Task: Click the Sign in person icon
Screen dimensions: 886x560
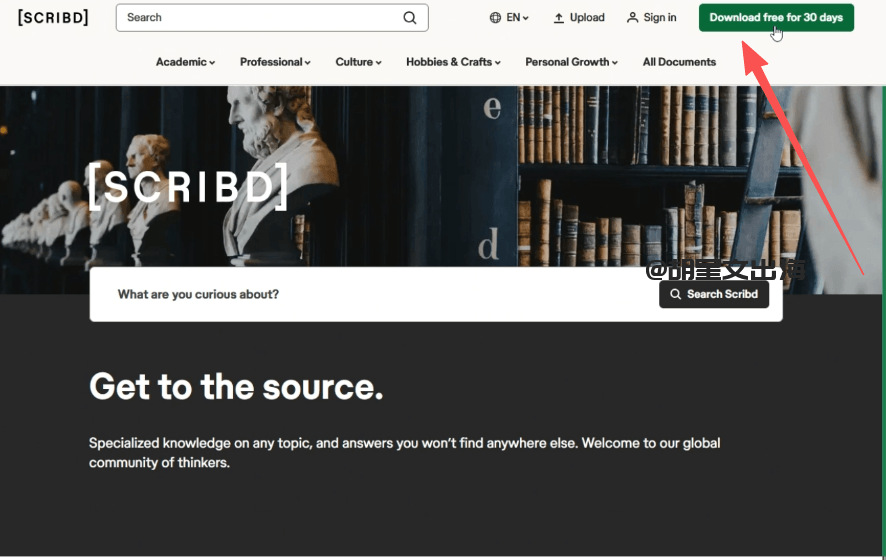Action: (x=632, y=18)
